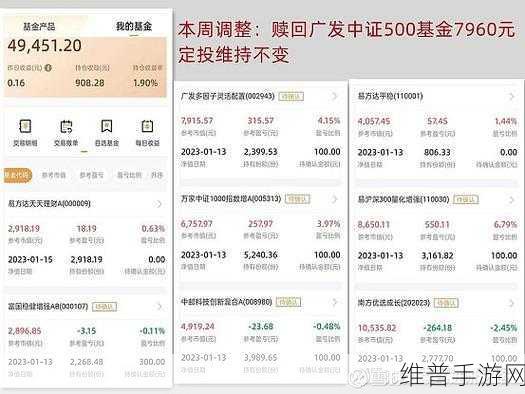Switch to the 基金产品 tab
525x394 pixels.
39,26
